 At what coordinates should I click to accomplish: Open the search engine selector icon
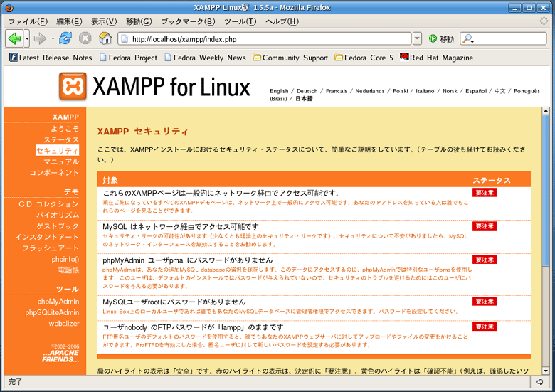pos(468,38)
